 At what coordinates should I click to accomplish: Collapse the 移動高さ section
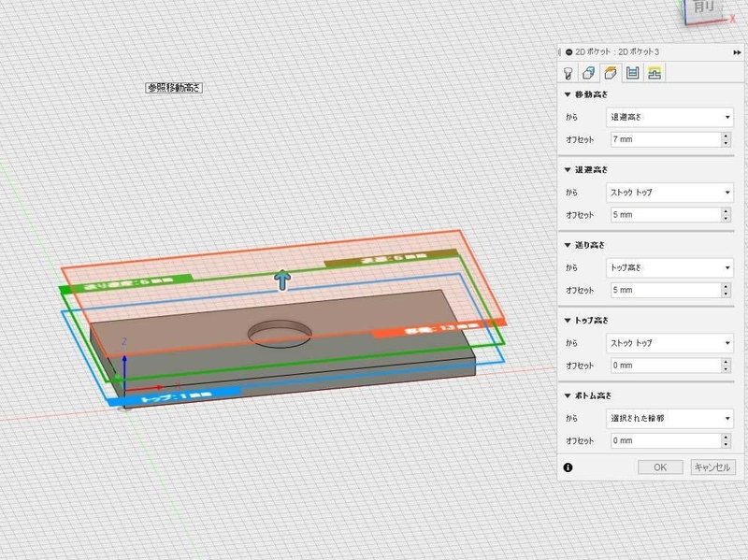click(x=568, y=94)
